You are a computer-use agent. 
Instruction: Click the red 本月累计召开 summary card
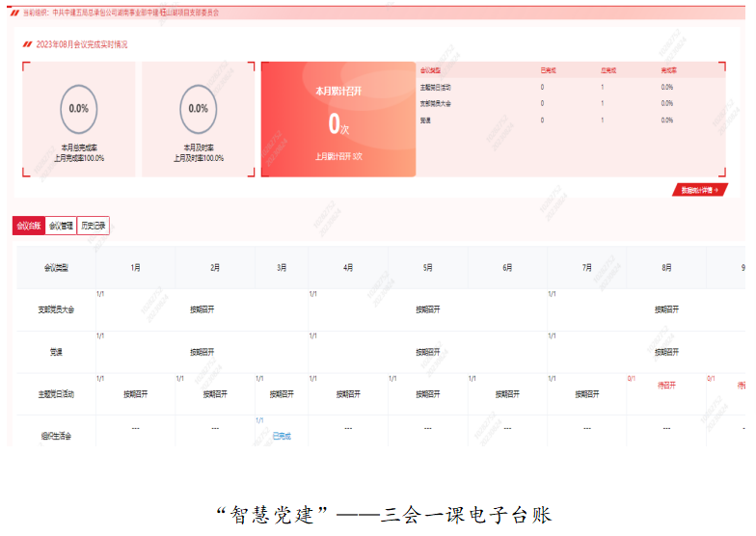point(338,120)
